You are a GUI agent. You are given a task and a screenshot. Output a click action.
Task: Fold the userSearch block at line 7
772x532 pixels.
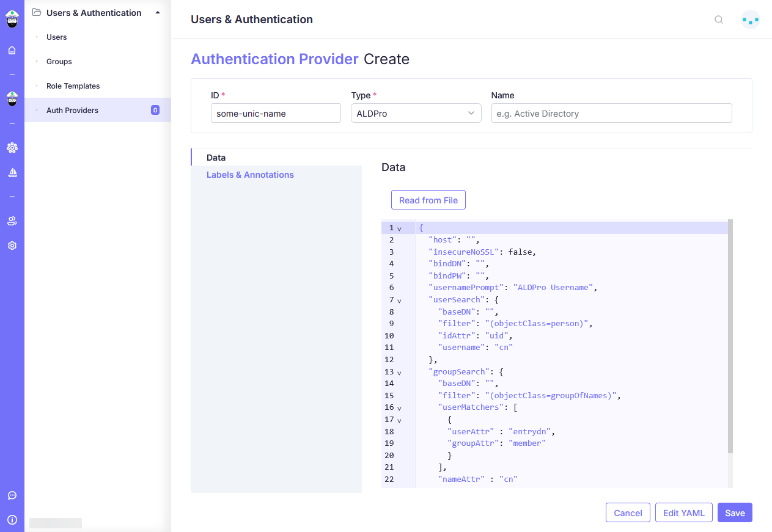(399, 301)
